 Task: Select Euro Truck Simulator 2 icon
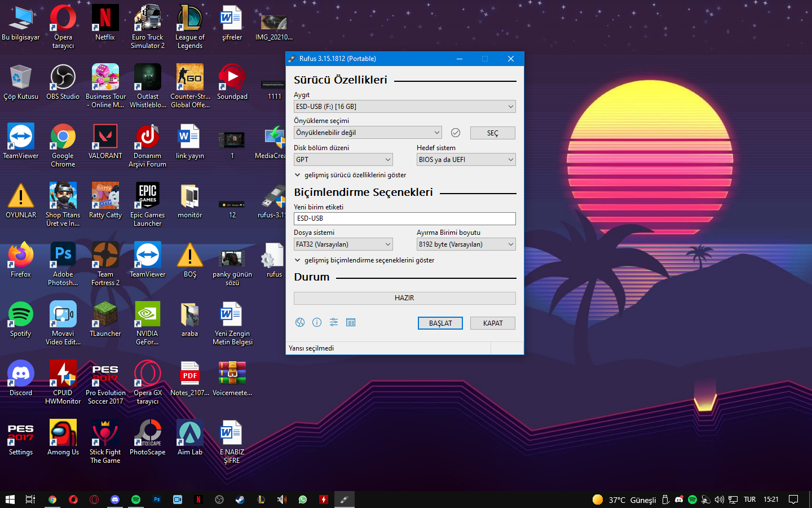pyautogui.click(x=148, y=27)
